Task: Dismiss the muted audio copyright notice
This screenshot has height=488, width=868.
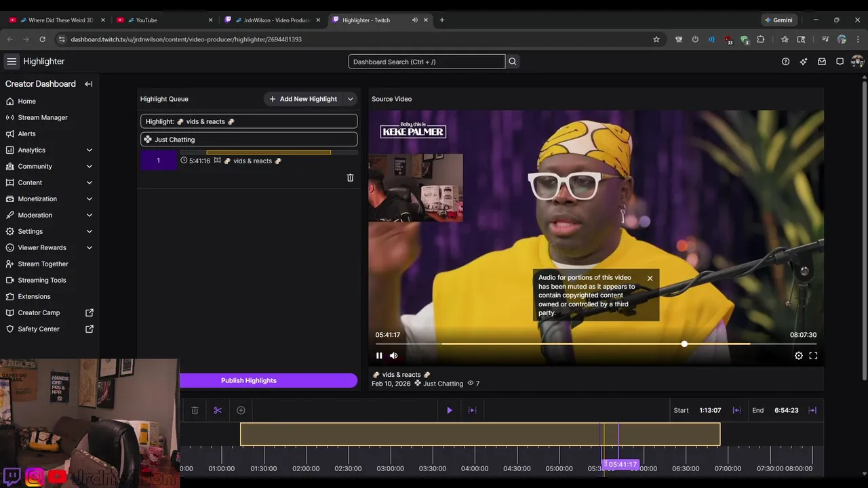Action: point(650,279)
